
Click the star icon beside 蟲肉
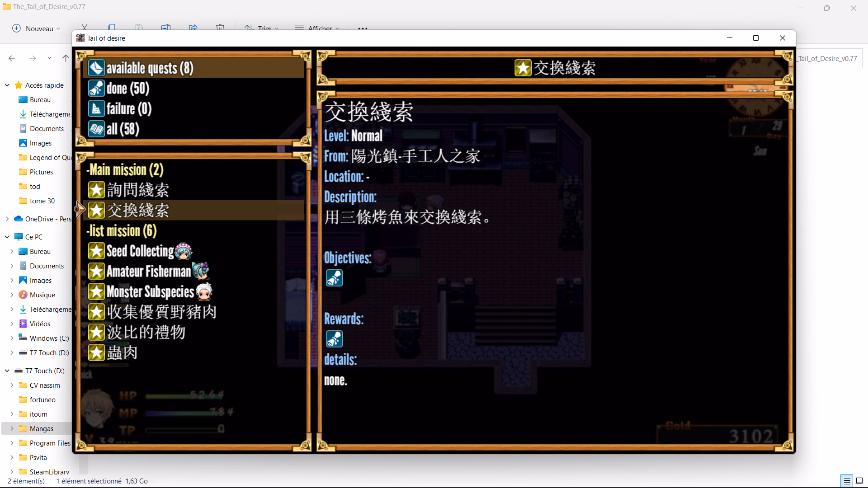pos(96,353)
